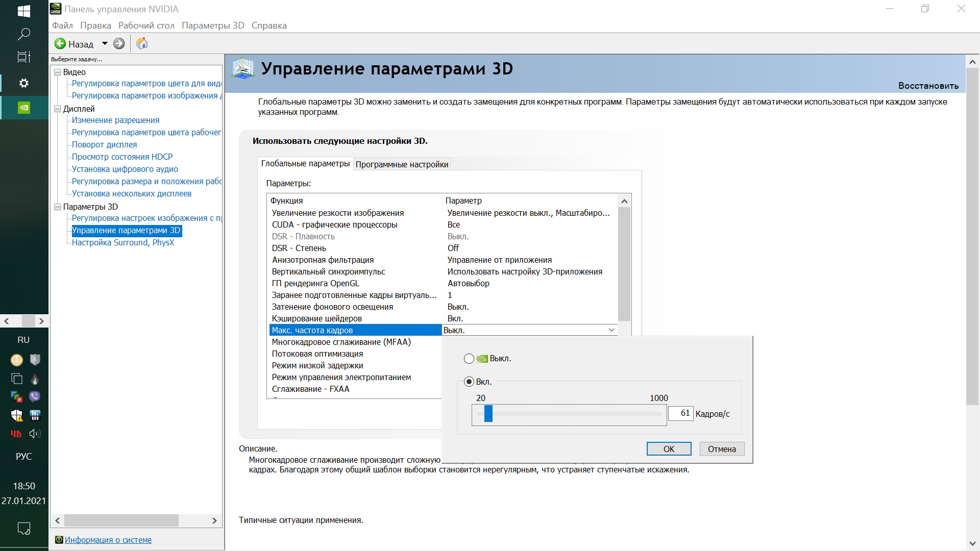
Task: Open the Макс. частота кадров dropdown arrow
Action: click(x=611, y=330)
